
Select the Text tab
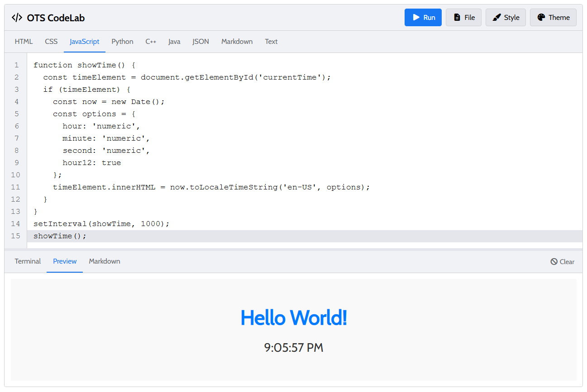271,42
